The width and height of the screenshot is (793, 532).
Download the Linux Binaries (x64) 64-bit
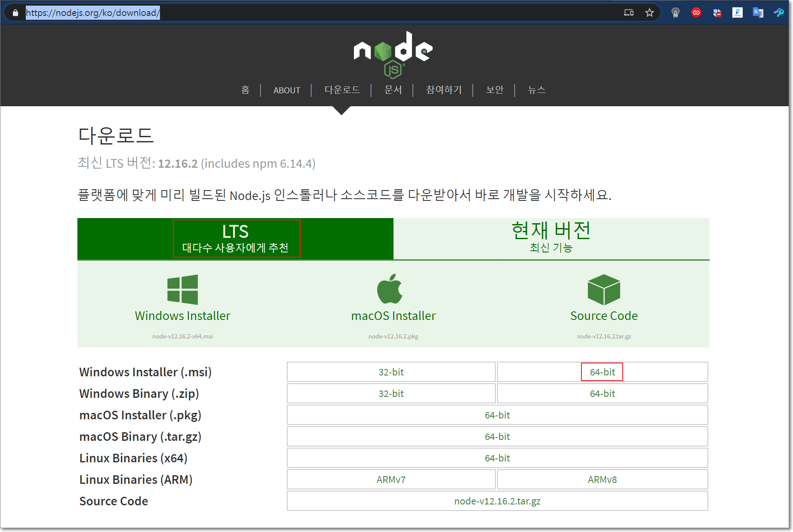pos(498,458)
